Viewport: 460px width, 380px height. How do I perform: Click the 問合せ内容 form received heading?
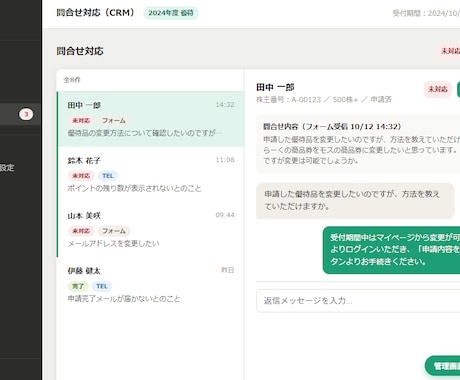coord(332,127)
